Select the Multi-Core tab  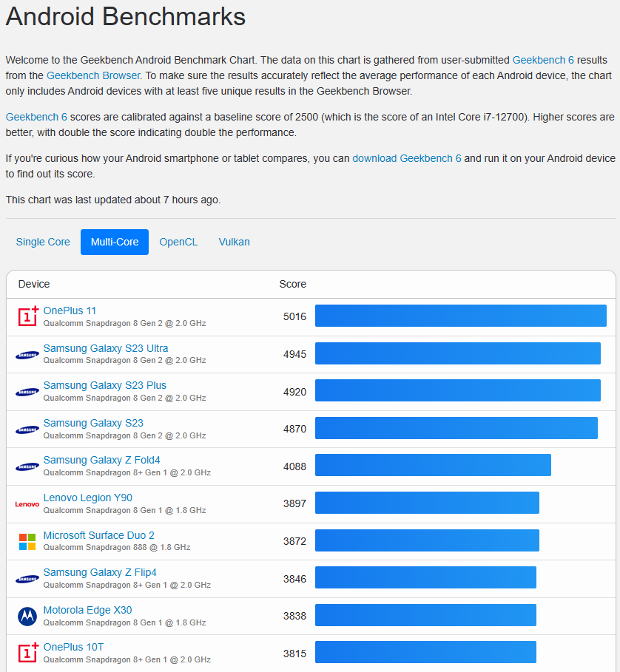coord(115,242)
